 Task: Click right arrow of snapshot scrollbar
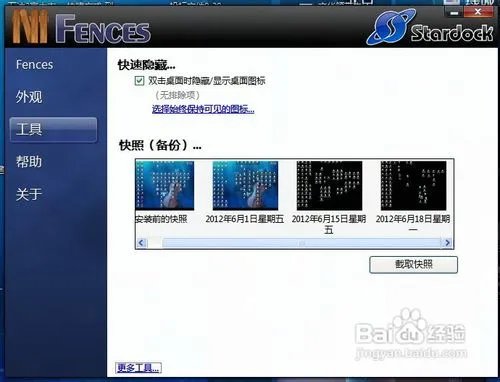coord(447,243)
